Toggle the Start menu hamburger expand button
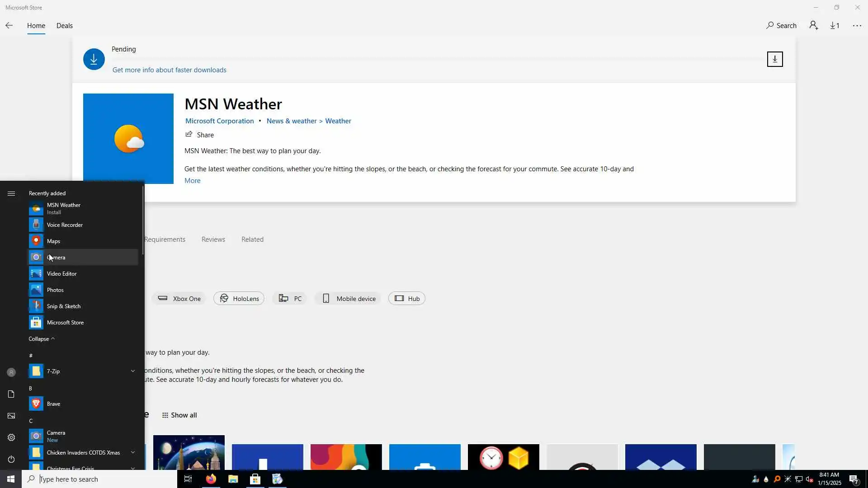 (x=11, y=193)
